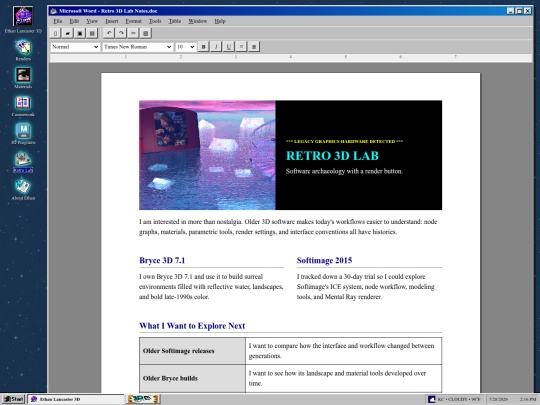
Task: Click the center alignment formatting icon
Action: (x=254, y=46)
